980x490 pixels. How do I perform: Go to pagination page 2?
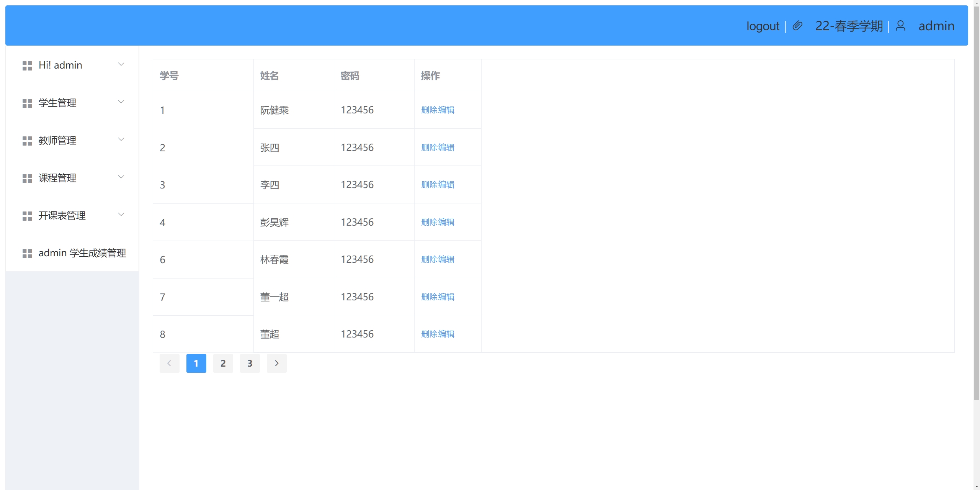click(x=223, y=363)
